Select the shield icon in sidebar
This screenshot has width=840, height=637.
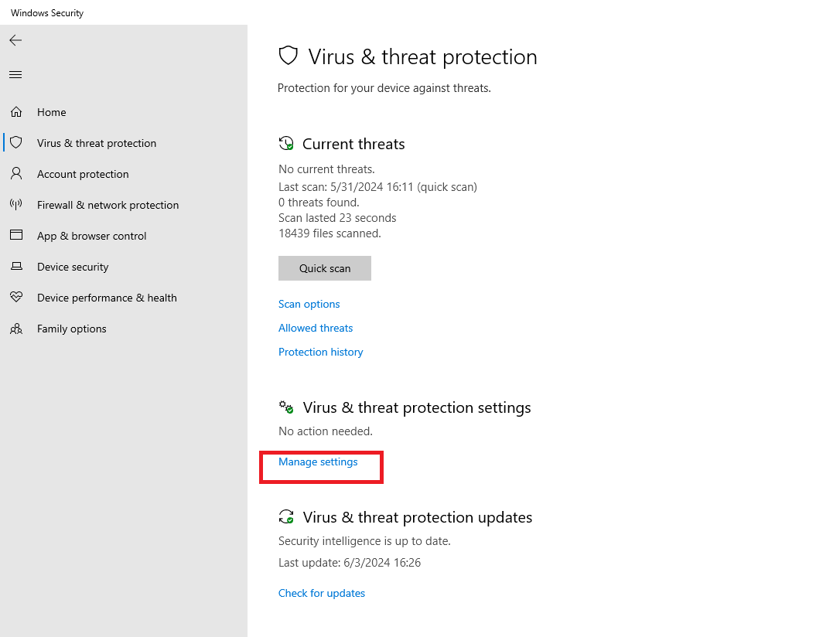point(16,142)
